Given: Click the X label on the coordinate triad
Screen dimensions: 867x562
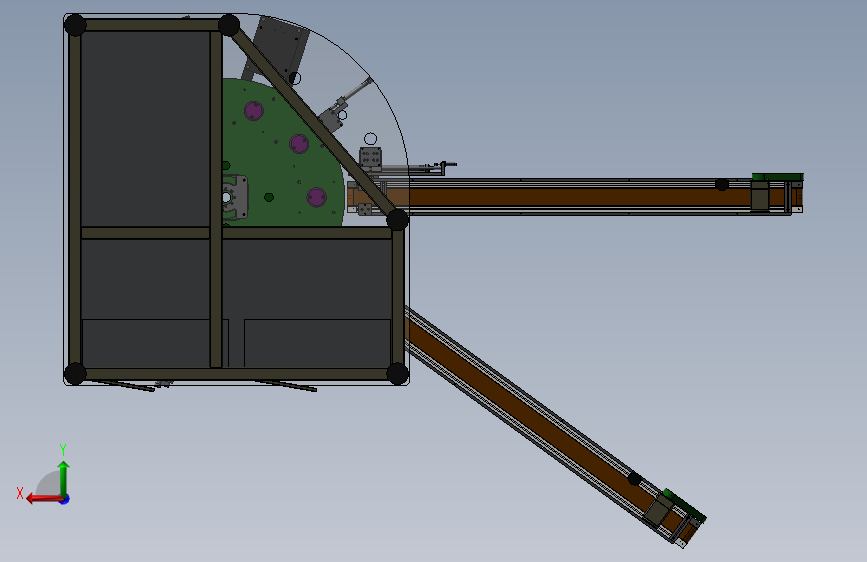Looking at the screenshot, I should pyautogui.click(x=20, y=493).
